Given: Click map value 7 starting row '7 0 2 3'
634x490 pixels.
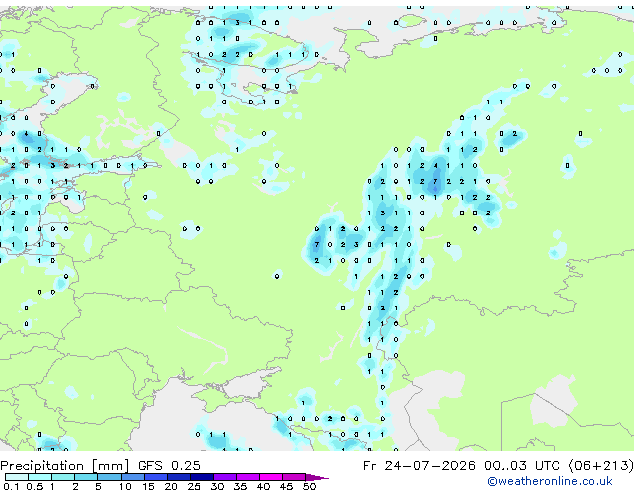Looking at the screenshot, I should [317, 245].
